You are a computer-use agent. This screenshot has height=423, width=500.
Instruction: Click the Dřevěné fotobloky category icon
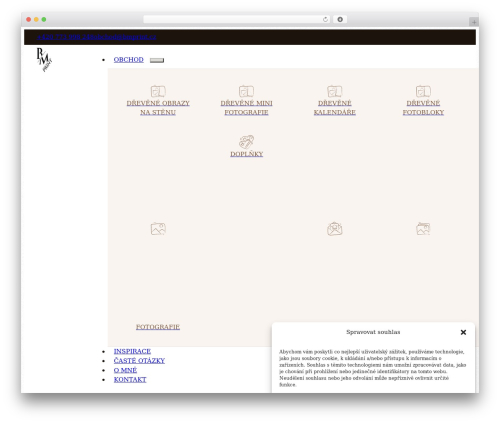point(423,91)
